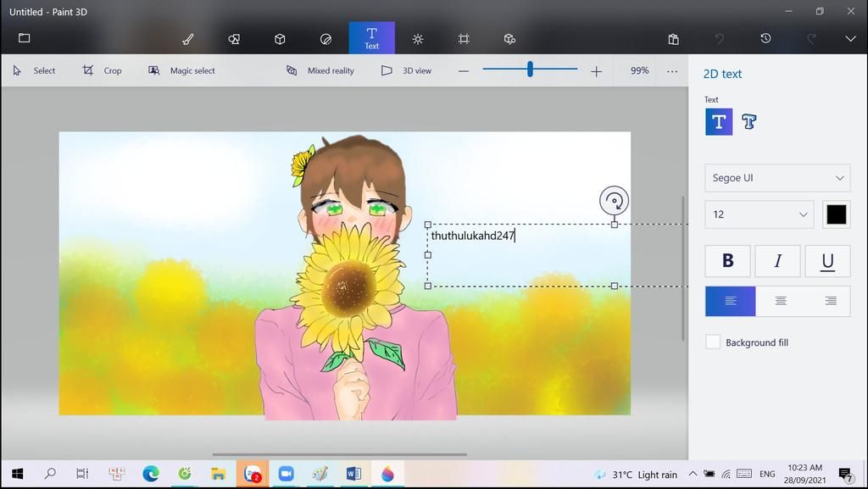Toggle 3D view

point(406,71)
